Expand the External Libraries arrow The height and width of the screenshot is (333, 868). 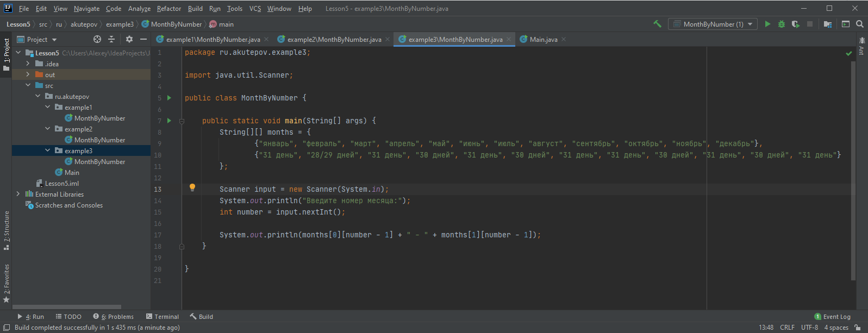(x=18, y=194)
